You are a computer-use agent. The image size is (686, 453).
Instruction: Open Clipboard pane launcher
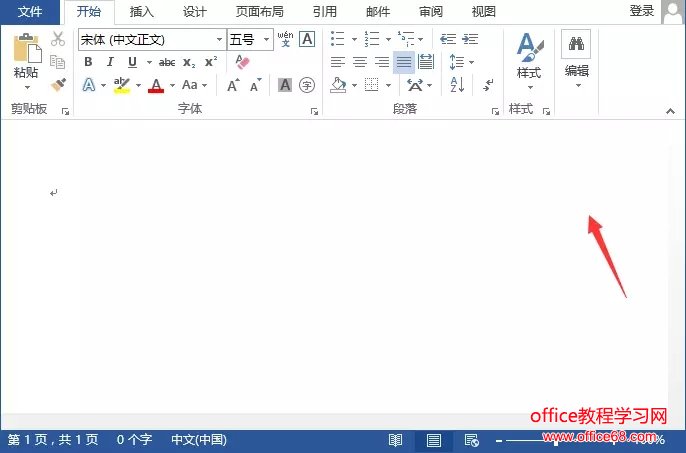pos(65,112)
